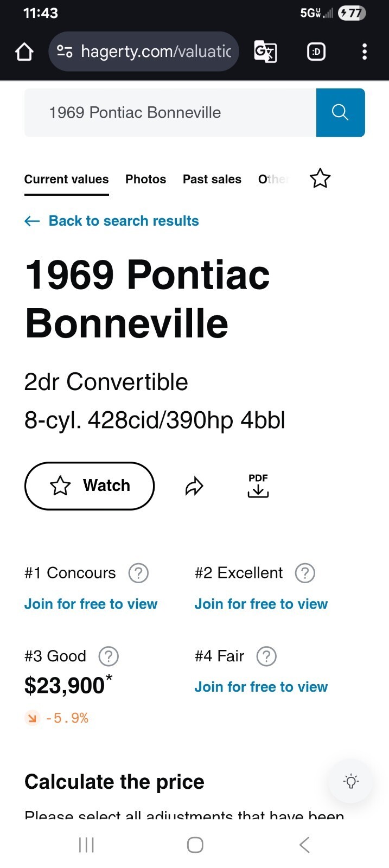Tap the browser home icon
389x868 pixels.
pyautogui.click(x=24, y=52)
